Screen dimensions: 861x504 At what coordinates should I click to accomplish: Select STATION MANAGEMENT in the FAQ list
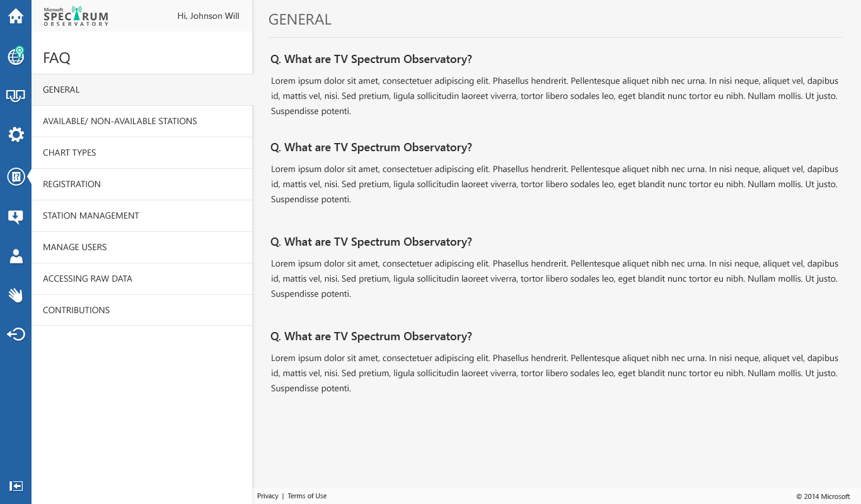coord(142,216)
